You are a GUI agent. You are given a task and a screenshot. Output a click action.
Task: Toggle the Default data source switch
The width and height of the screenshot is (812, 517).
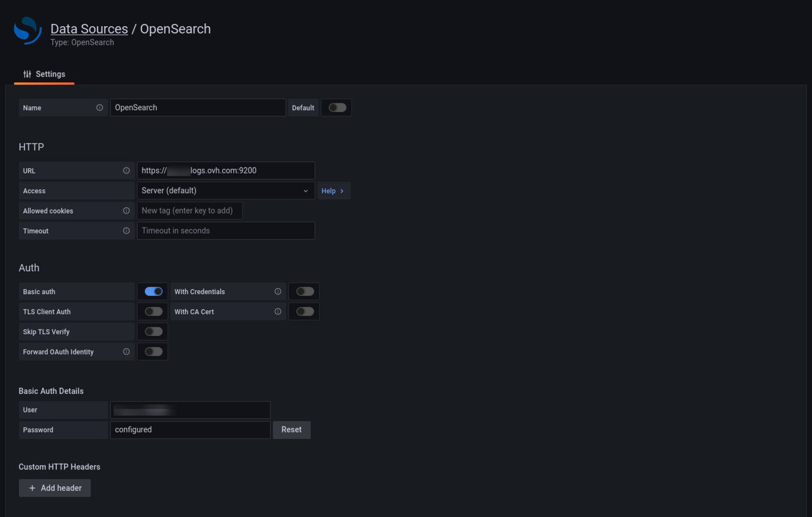(337, 108)
